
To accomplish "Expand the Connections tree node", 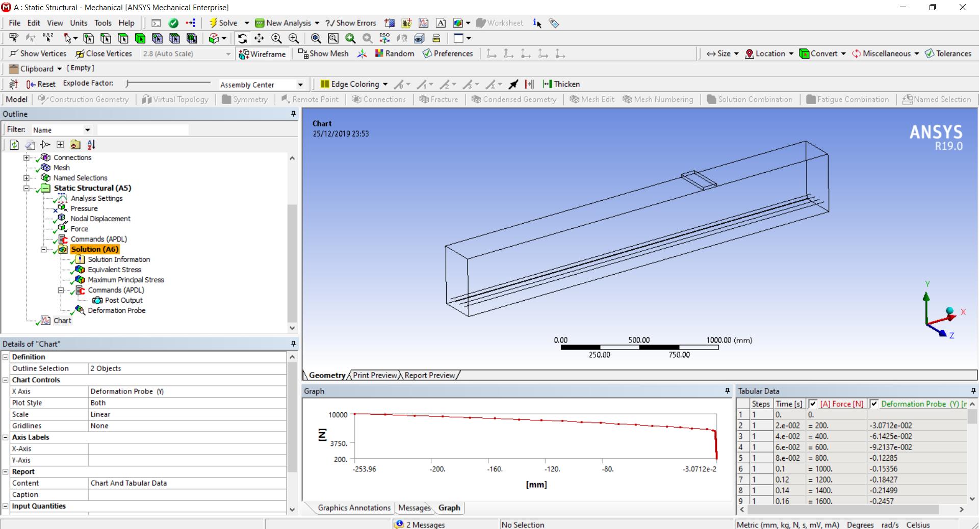I will click(x=27, y=157).
